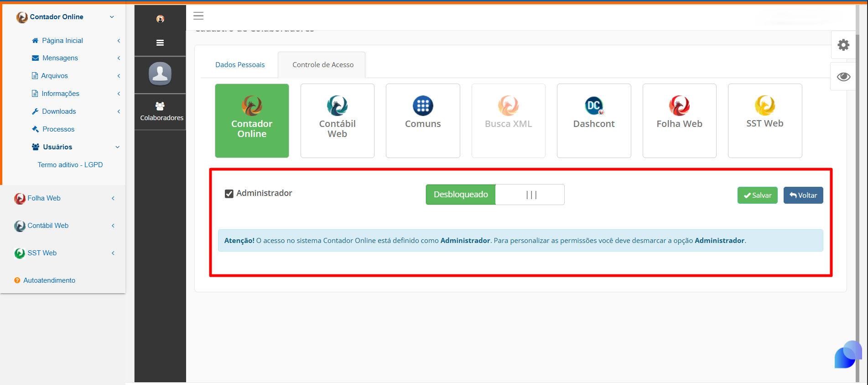
Task: Select the Comuns system card
Action: [423, 121]
